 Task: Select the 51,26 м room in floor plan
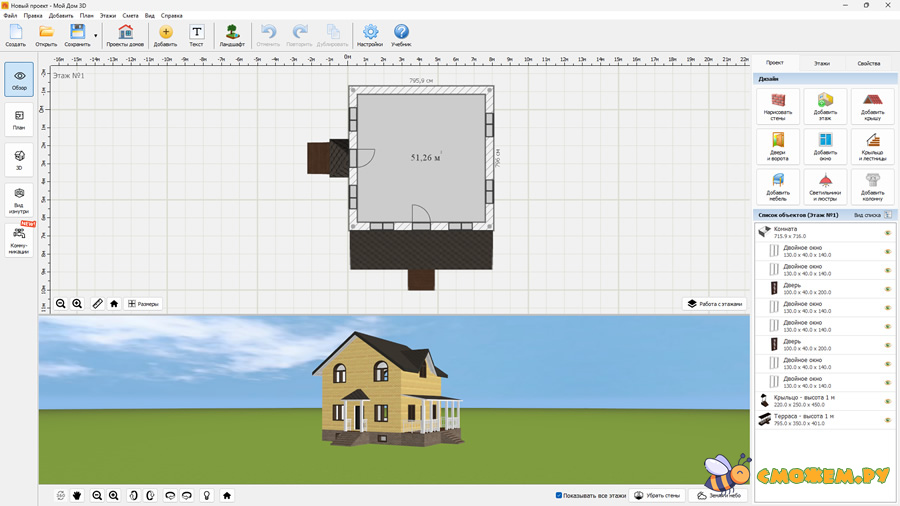[421, 157]
